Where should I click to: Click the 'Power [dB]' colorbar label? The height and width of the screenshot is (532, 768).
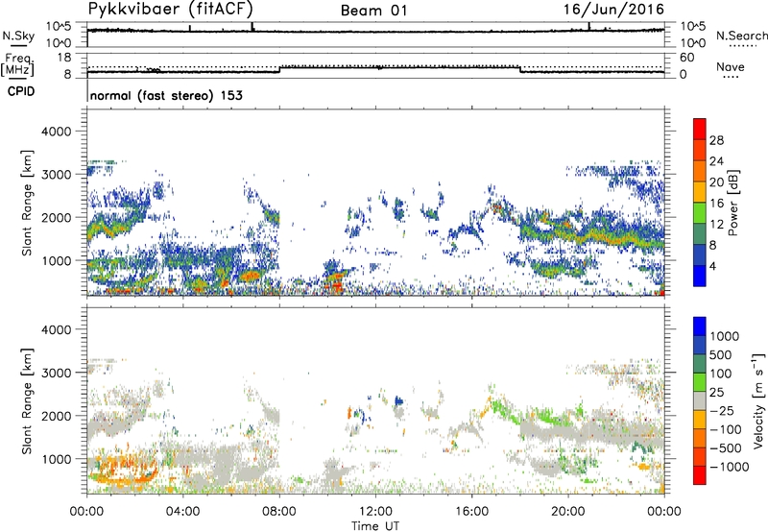[x=733, y=203]
